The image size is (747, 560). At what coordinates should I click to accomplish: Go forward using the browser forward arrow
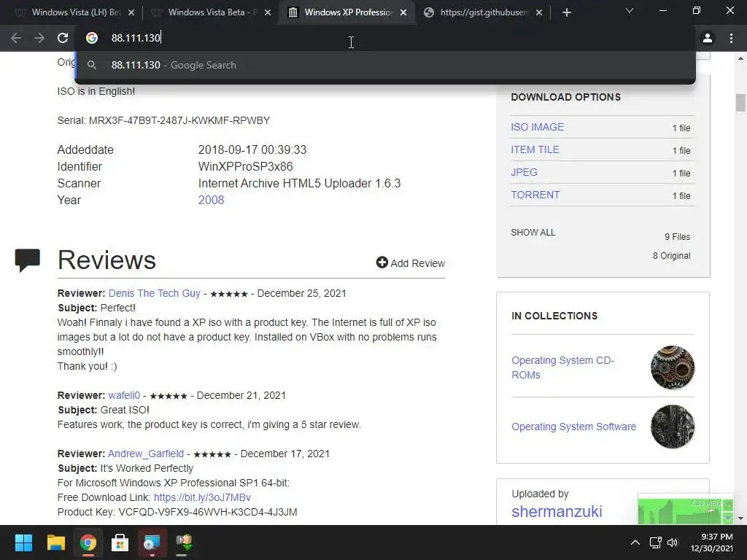coord(39,38)
